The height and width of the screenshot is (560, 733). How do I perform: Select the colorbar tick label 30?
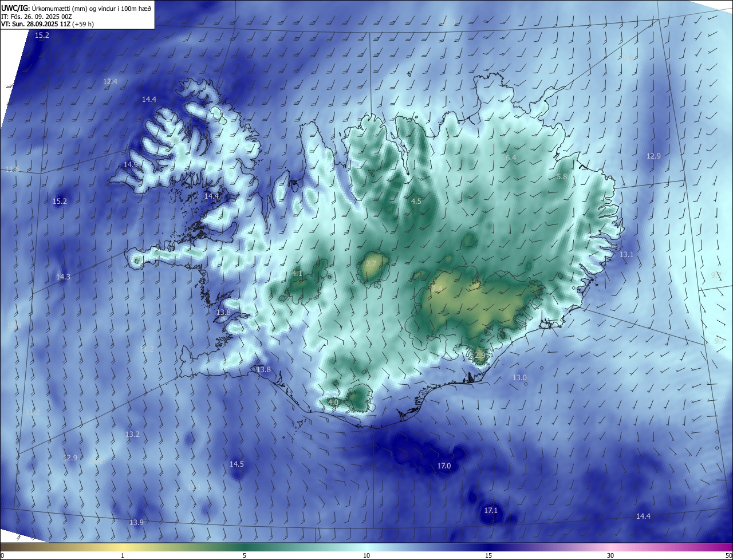pos(610,555)
